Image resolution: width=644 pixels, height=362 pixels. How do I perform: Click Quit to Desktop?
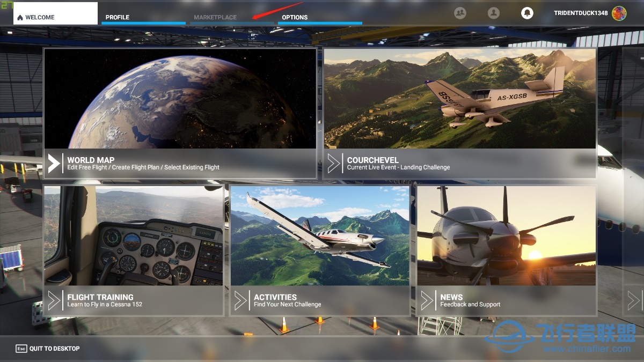coord(48,349)
